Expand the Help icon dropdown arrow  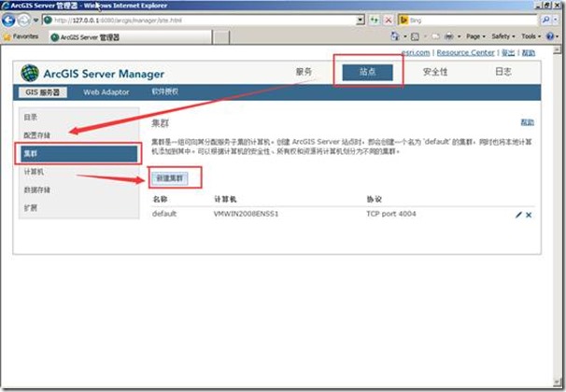558,36
